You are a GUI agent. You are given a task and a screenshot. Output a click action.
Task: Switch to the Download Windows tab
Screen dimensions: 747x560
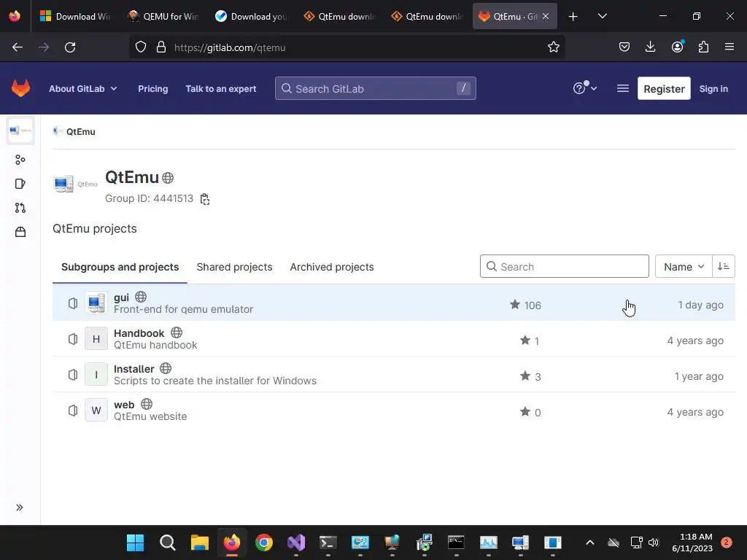[x=75, y=16]
